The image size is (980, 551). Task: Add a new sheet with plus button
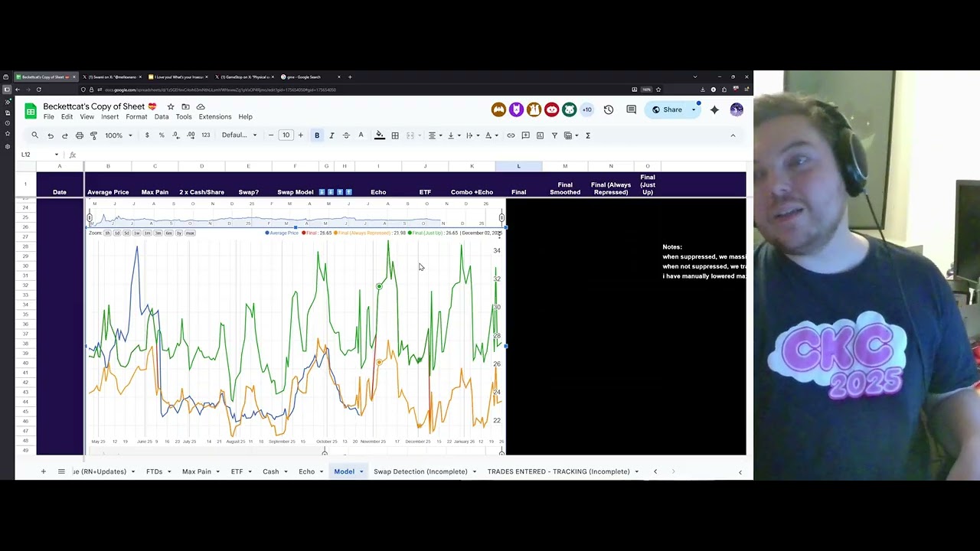43,471
